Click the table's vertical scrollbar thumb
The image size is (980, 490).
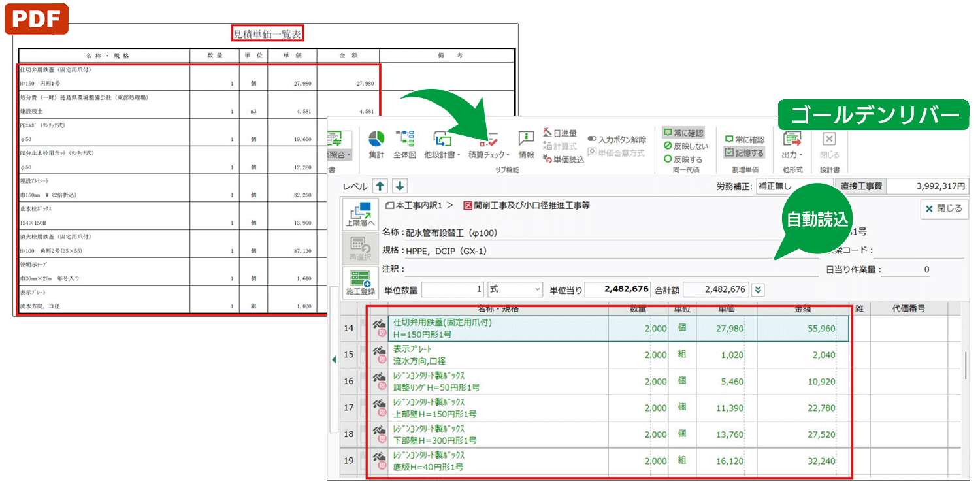(x=966, y=365)
